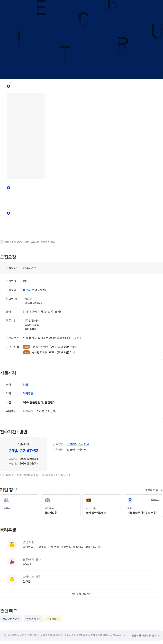Click the 09:00 ~ 18:00 working hours
This screenshot has width=163, height=644.
point(32,325)
